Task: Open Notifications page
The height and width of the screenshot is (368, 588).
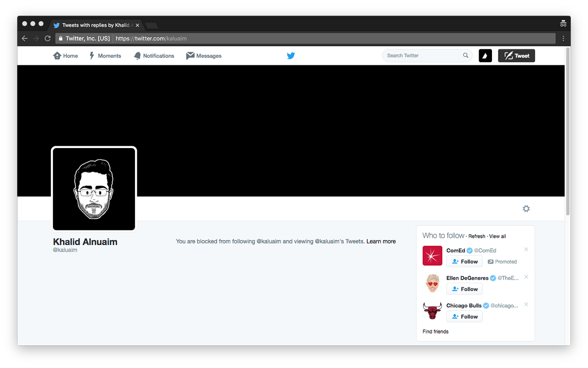Action: point(154,56)
